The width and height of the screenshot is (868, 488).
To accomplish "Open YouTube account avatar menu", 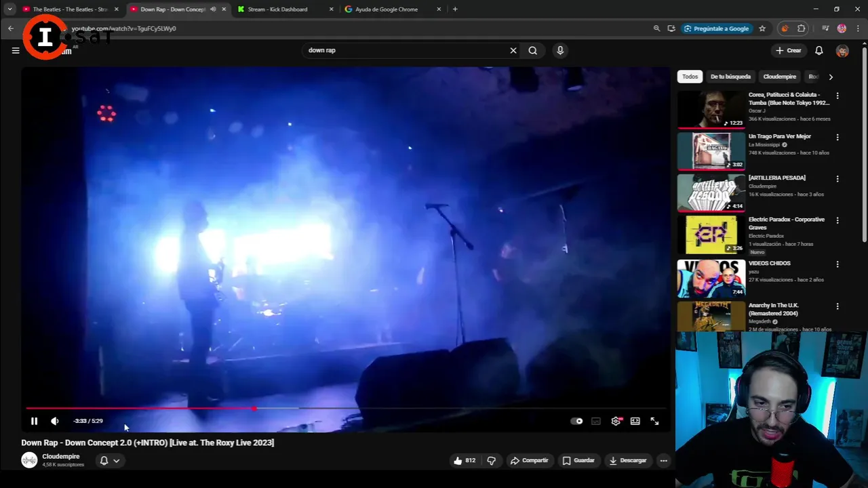I will click(842, 51).
